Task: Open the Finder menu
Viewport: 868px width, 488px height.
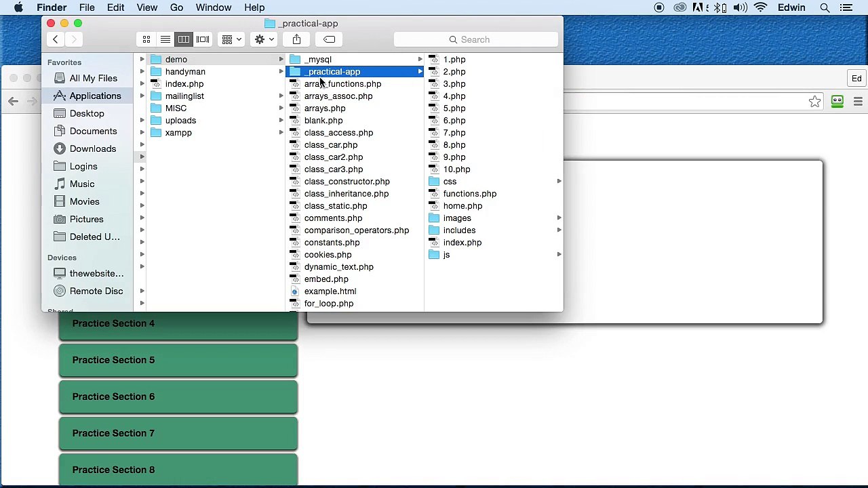Action: (52, 7)
